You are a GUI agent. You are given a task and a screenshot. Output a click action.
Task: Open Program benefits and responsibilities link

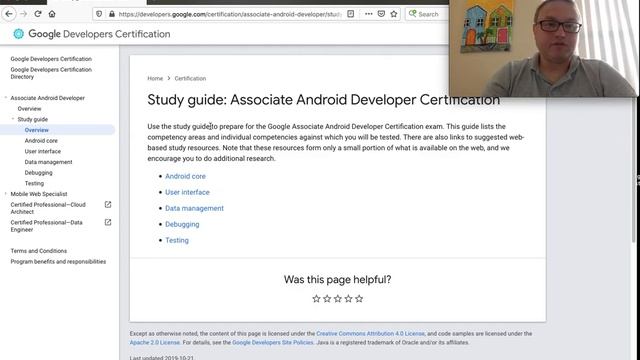(58, 262)
